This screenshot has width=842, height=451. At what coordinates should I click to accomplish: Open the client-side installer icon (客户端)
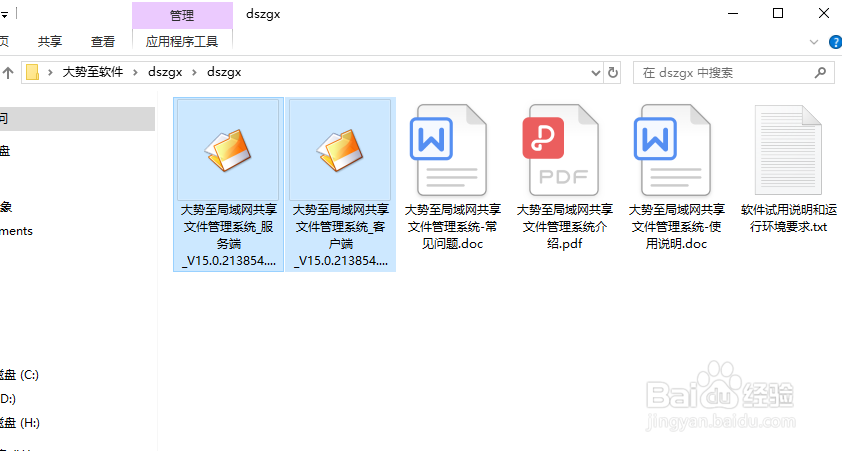tap(340, 150)
